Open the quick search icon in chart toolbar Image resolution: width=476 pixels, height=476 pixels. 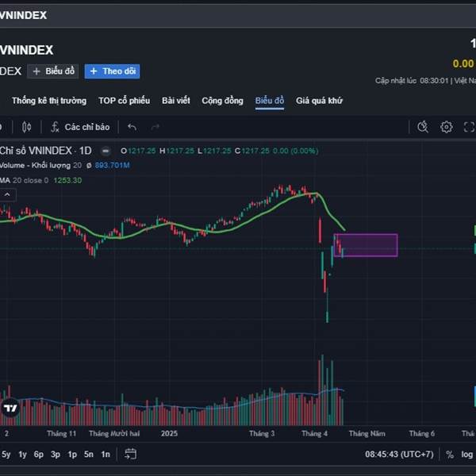[x=423, y=127]
